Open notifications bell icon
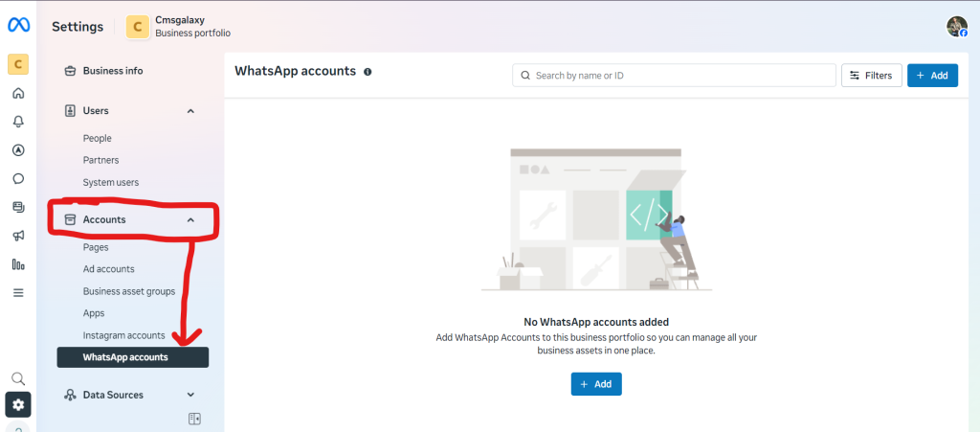This screenshot has width=980, height=432. pos(18,122)
